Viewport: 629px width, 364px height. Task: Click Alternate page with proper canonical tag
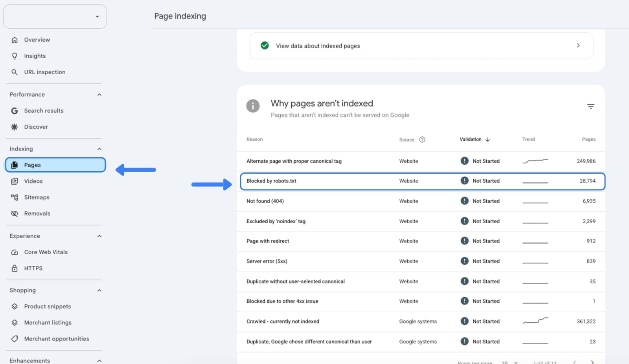pos(294,161)
